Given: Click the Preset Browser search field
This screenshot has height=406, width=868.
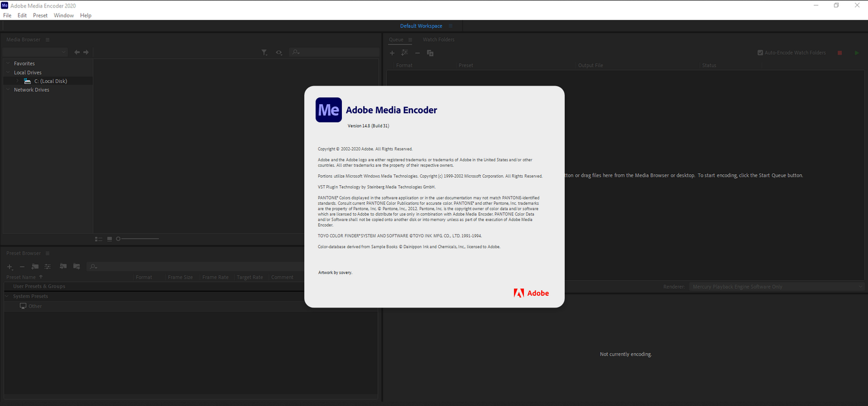Looking at the screenshot, I should 195,267.
